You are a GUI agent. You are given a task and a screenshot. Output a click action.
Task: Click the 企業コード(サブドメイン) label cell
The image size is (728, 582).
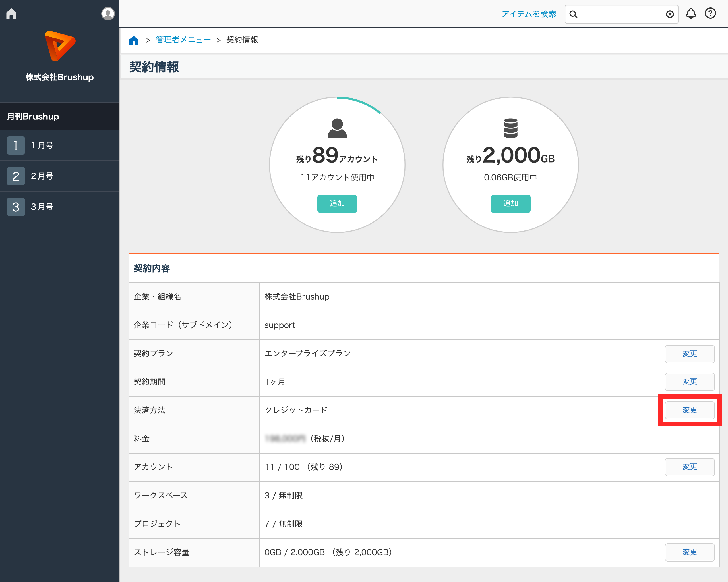[x=194, y=325]
